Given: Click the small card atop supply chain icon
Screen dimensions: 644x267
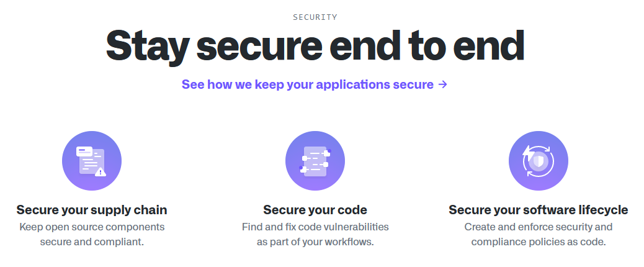Looking at the screenshot, I should pyautogui.click(x=84, y=150).
